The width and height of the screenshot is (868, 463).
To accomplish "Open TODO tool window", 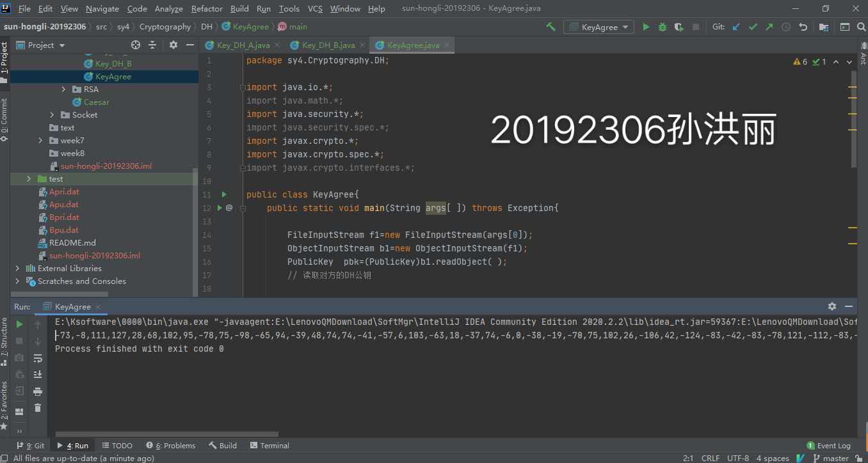I will (x=117, y=446).
